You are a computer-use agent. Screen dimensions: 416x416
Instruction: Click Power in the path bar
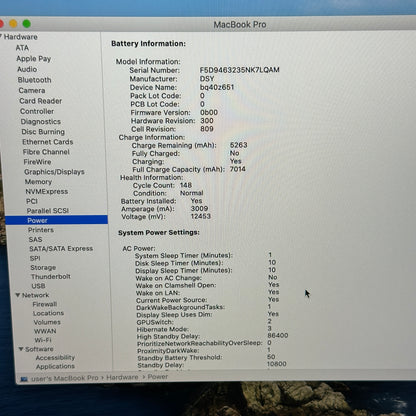pos(158,377)
